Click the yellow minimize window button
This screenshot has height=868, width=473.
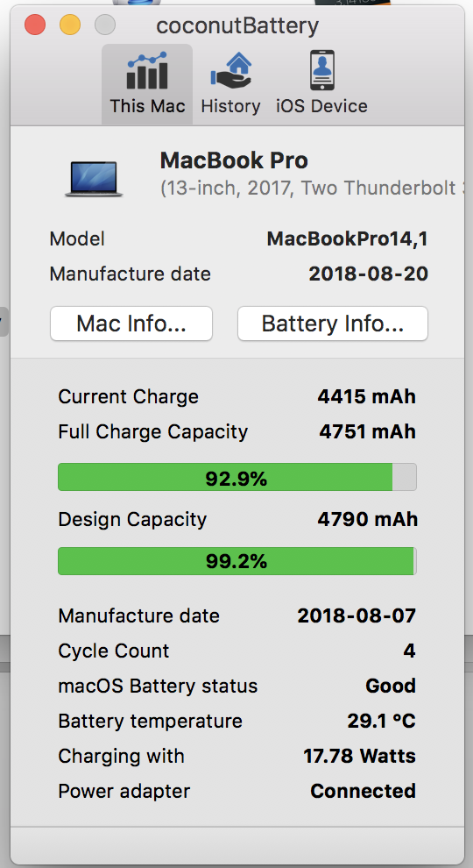[x=70, y=25]
